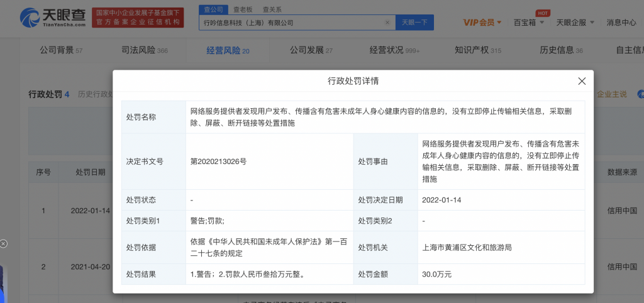This screenshot has height=303, width=644.
Task: Switch to the 历史信息 tab
Action: click(x=561, y=50)
